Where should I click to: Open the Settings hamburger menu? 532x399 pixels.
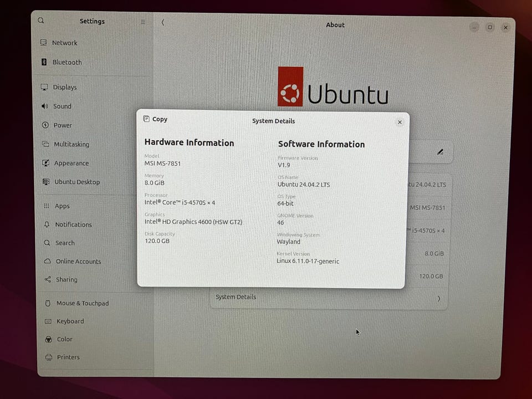point(143,22)
